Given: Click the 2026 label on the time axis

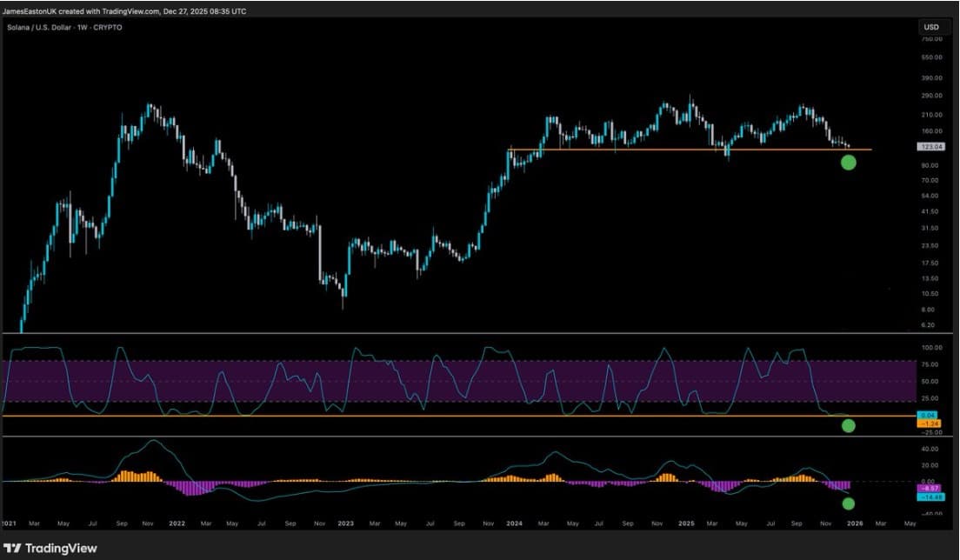Looking at the screenshot, I should tap(855, 523).
